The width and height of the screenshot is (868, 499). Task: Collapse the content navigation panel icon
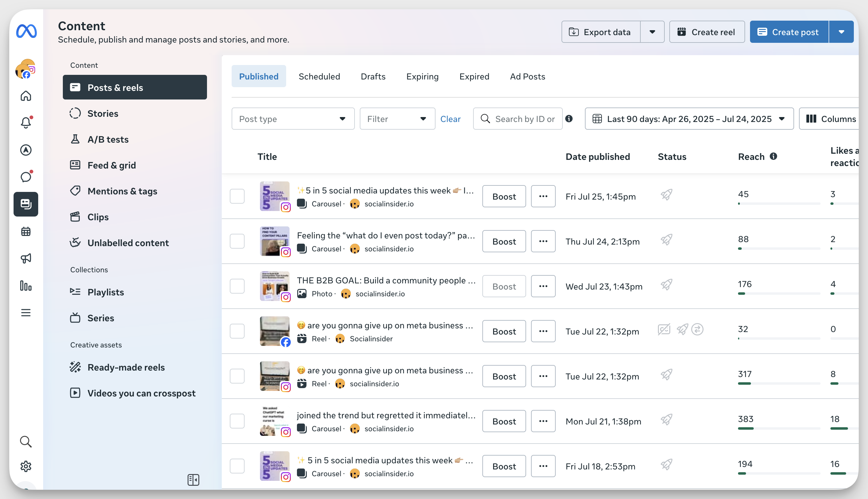point(193,480)
